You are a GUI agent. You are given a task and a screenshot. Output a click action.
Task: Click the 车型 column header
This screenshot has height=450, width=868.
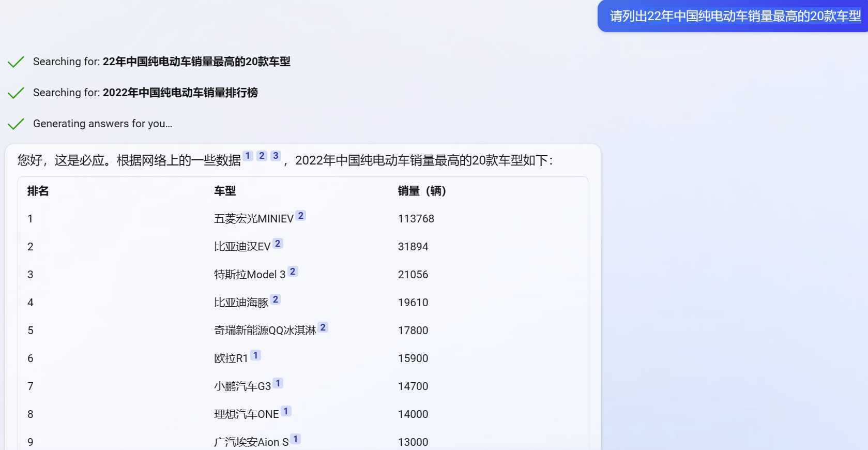click(225, 191)
